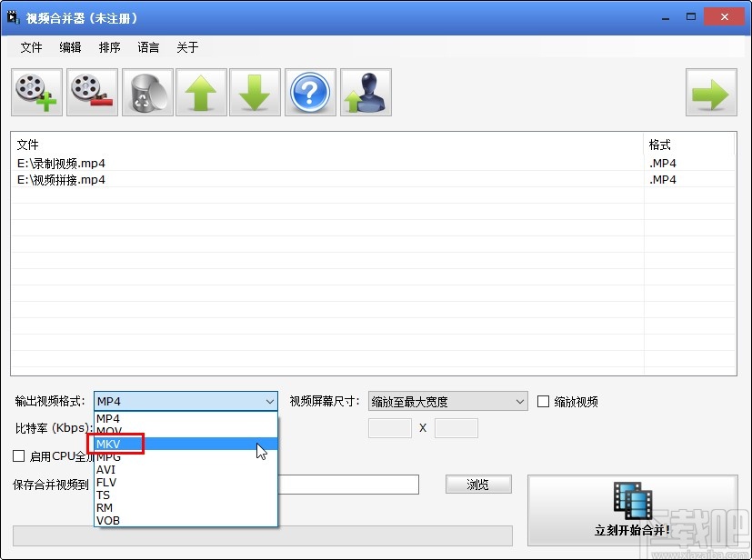This screenshot has height=560, width=752.
Task: Choose TS in the format list
Action: 185,495
